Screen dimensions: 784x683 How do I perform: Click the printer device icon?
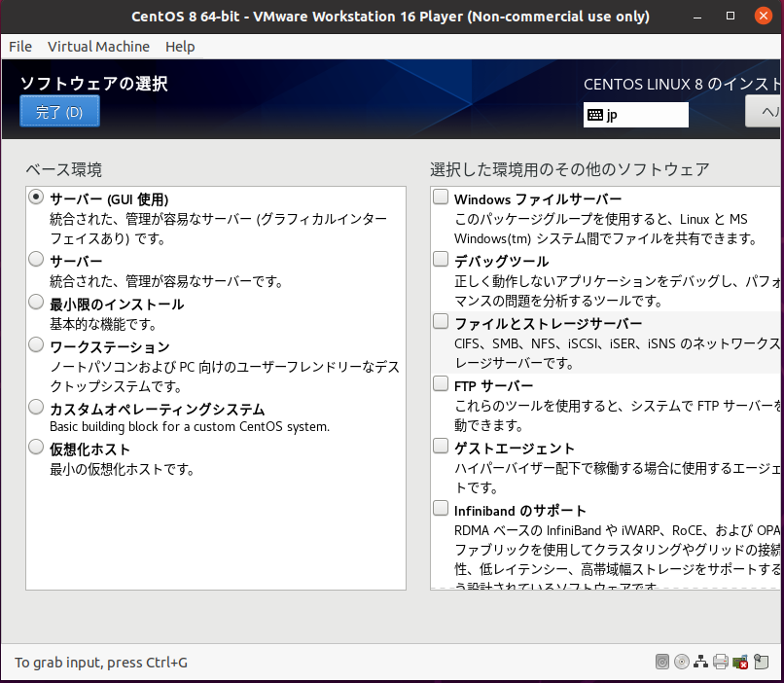(x=721, y=663)
